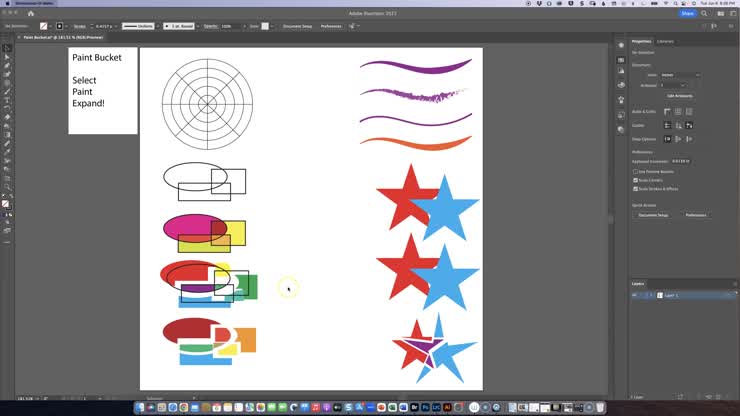The image size is (740, 416).
Task: Enable snap to point in Snap Options
Action: [667, 139]
